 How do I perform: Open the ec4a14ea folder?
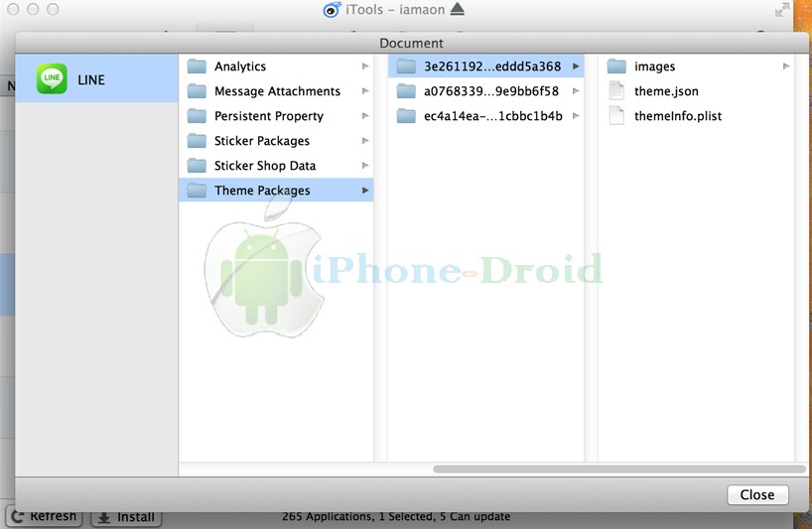click(492, 116)
